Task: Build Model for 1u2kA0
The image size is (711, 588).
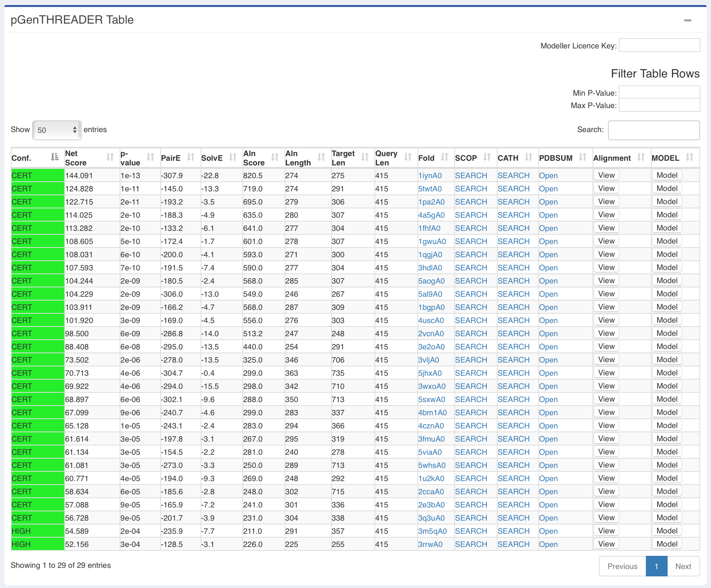Action: coord(667,478)
